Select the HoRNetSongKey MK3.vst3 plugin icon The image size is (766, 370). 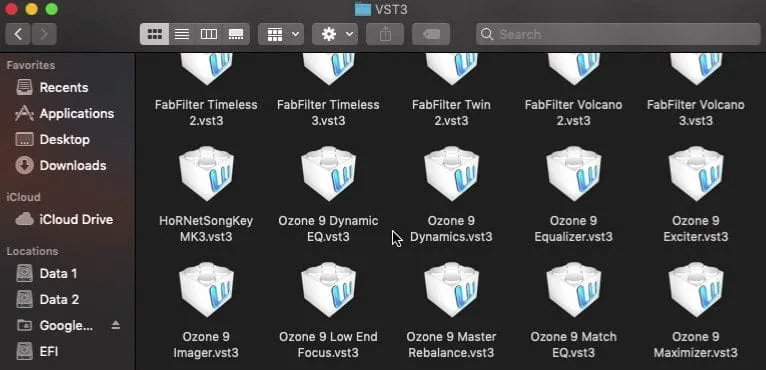point(206,174)
